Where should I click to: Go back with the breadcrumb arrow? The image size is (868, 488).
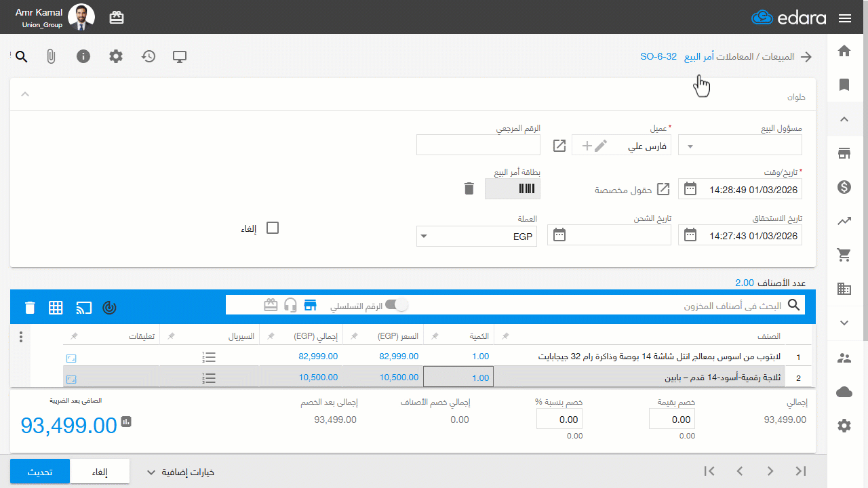tap(806, 57)
